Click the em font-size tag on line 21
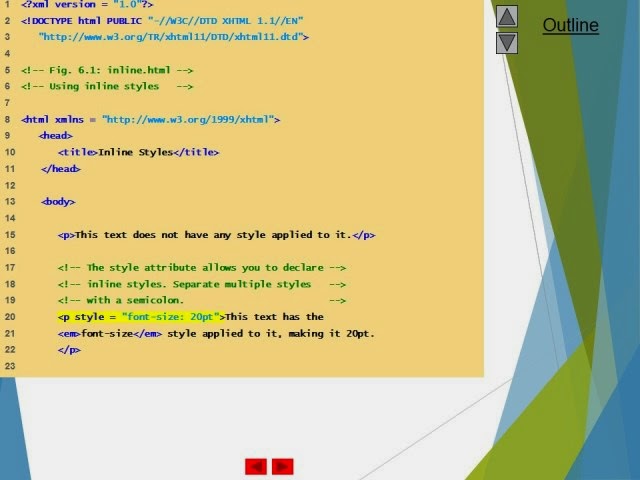Viewport: 640px width, 480px height. (x=110, y=333)
